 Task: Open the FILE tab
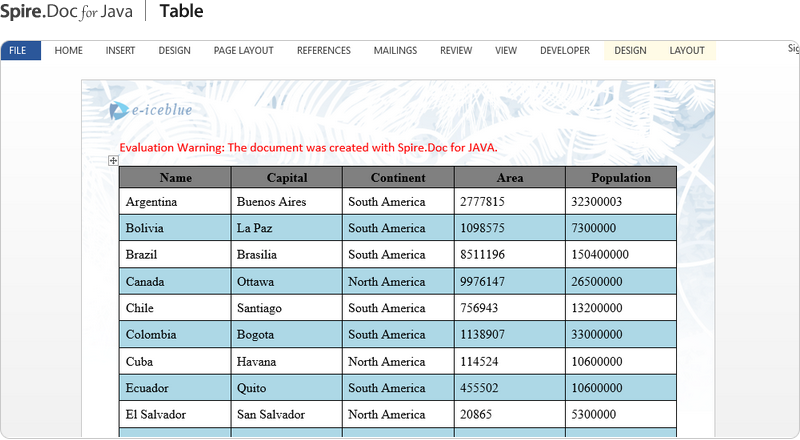pos(19,51)
